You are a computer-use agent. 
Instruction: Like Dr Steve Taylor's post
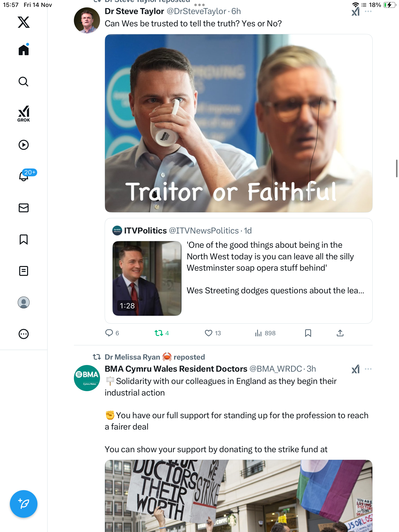[x=209, y=333]
